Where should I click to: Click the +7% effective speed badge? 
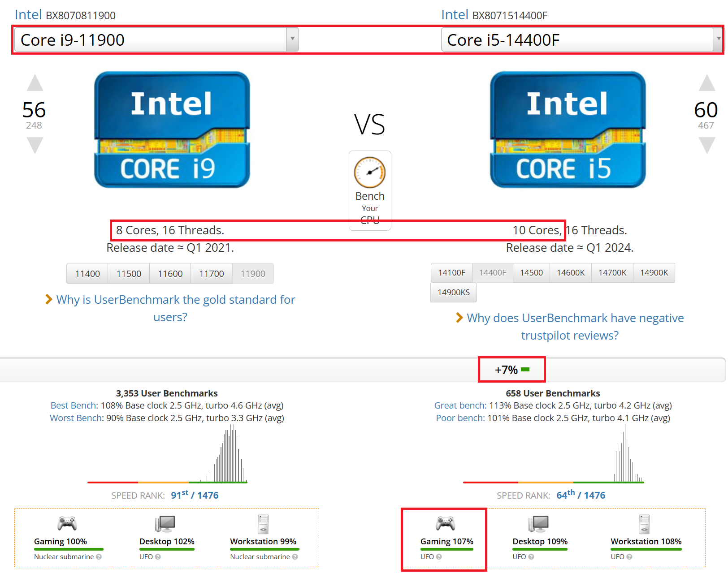pos(512,370)
